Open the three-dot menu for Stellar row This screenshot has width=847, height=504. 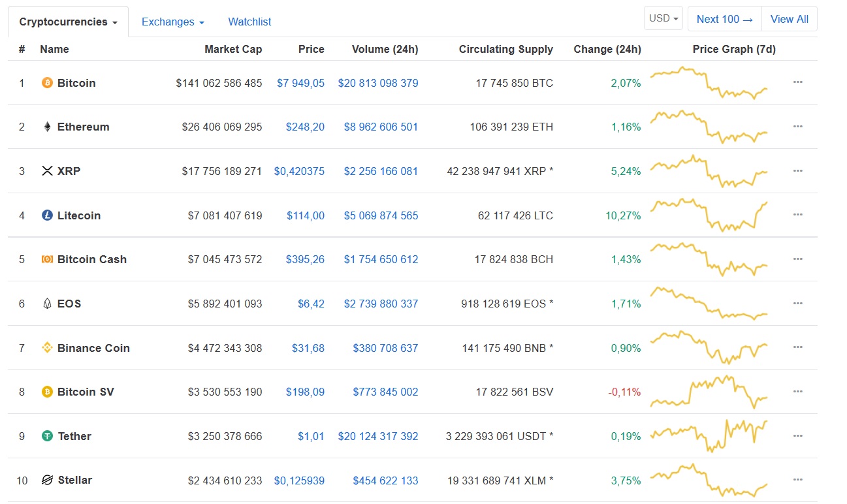pos(797,479)
